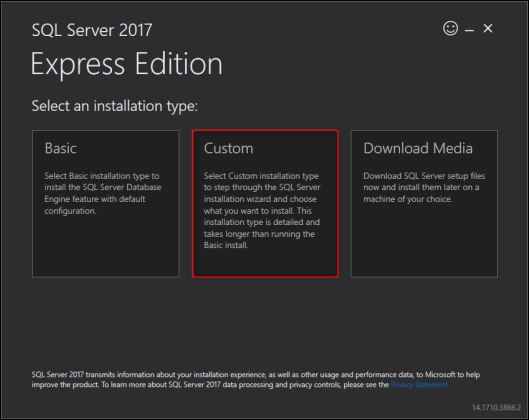
Task: Click the empty lower area of Download Media tile
Action: coord(424,243)
